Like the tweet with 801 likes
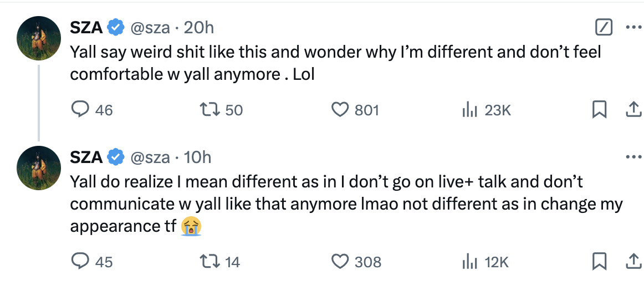Screen dimensions: 644x285 point(355,110)
